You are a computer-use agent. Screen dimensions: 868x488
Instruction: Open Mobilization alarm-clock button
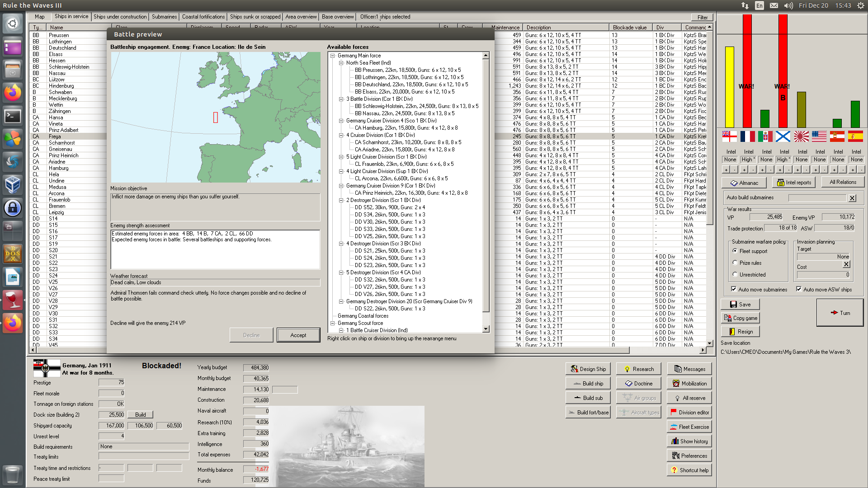(689, 383)
